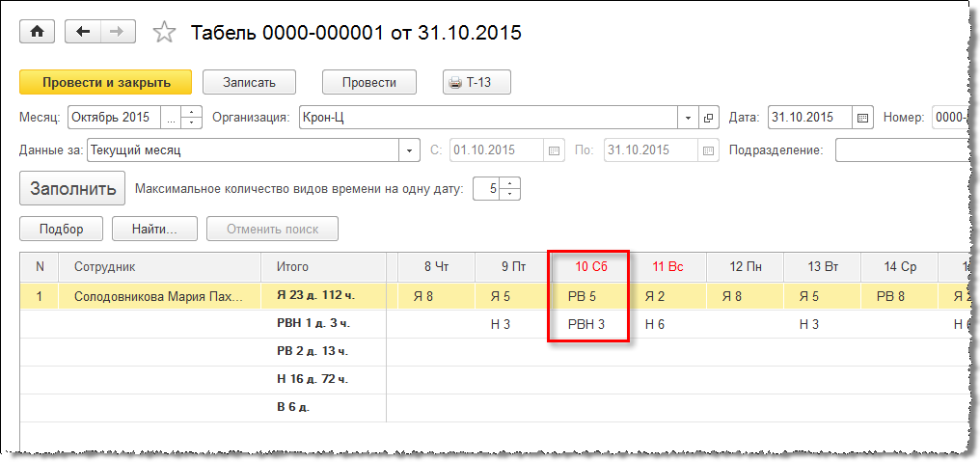Select cell Я 5 under 9 Пт
Image resolution: width=980 pixels, height=462 pixels.
point(514,296)
